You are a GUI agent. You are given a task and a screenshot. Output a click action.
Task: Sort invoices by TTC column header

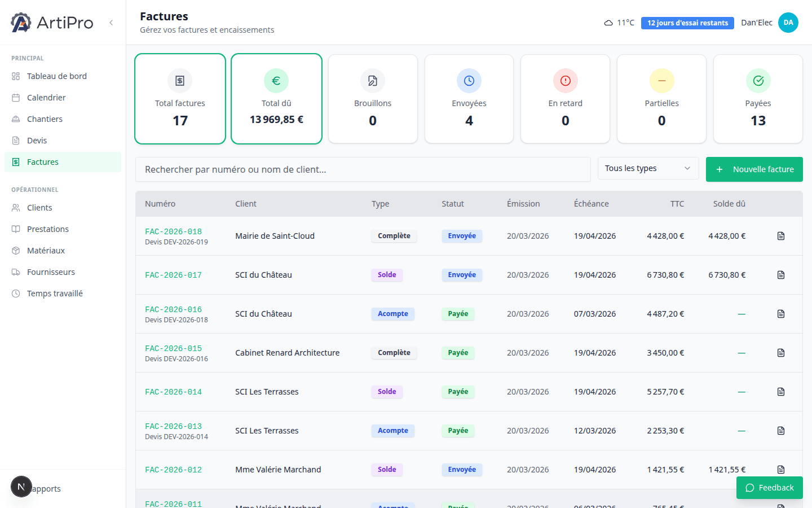pos(677,204)
